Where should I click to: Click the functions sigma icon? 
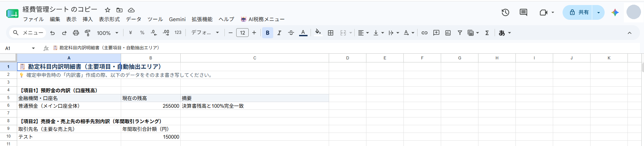coord(487,33)
